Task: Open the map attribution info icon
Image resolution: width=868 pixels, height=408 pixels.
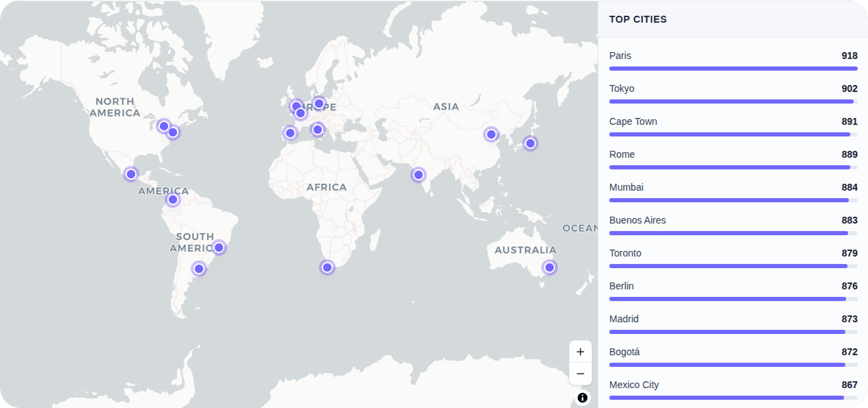Action: (x=583, y=397)
